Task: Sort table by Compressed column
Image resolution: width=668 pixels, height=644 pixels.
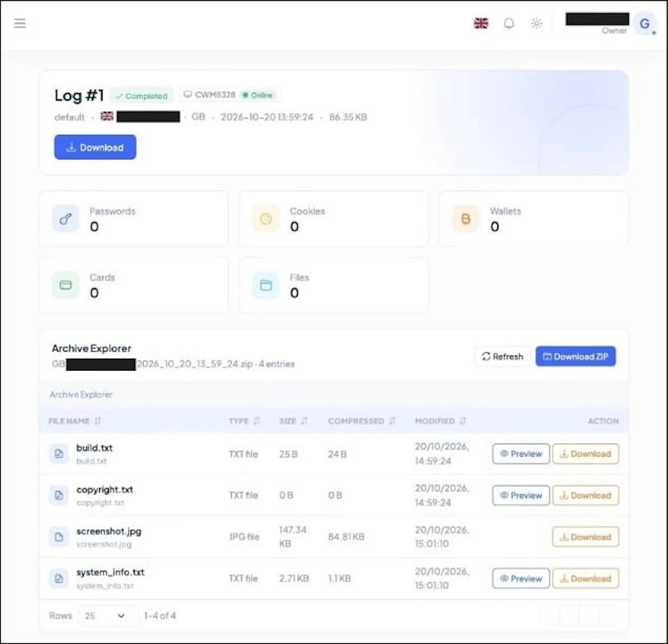Action: 362,421
